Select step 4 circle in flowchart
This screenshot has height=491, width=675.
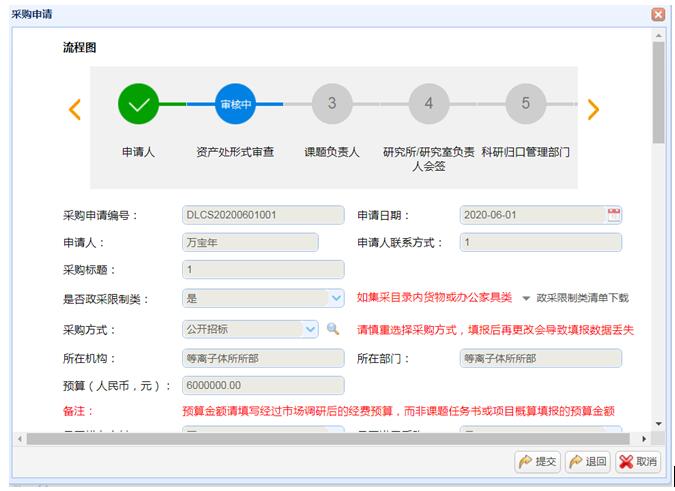click(x=429, y=104)
